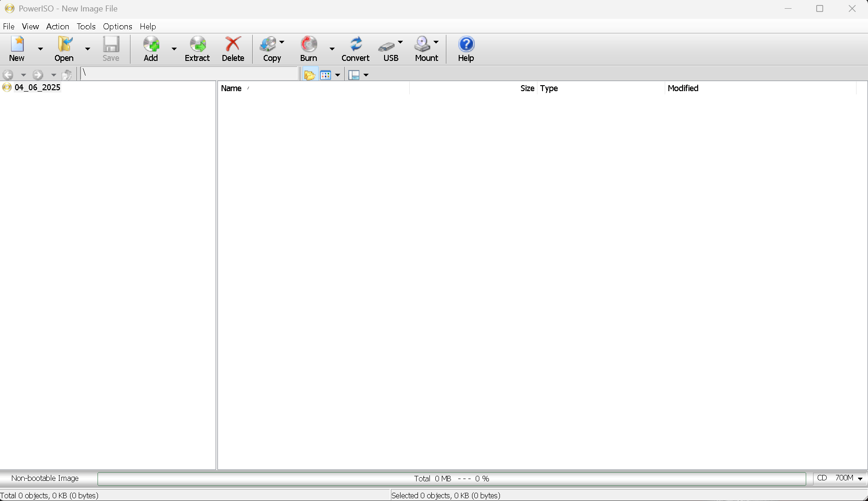Open the New dropdown arrow

40,49
